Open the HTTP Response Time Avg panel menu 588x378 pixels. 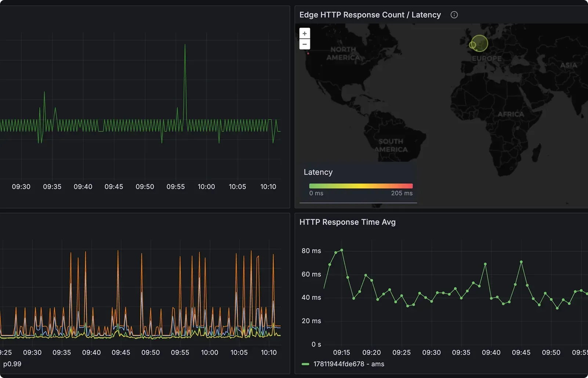pos(347,222)
